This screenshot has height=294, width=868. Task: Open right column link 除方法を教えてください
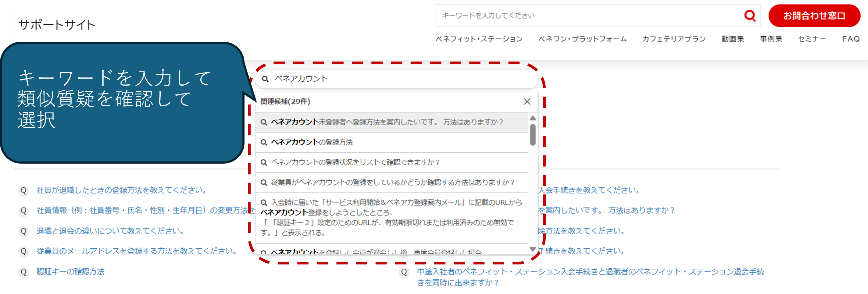pos(582,231)
